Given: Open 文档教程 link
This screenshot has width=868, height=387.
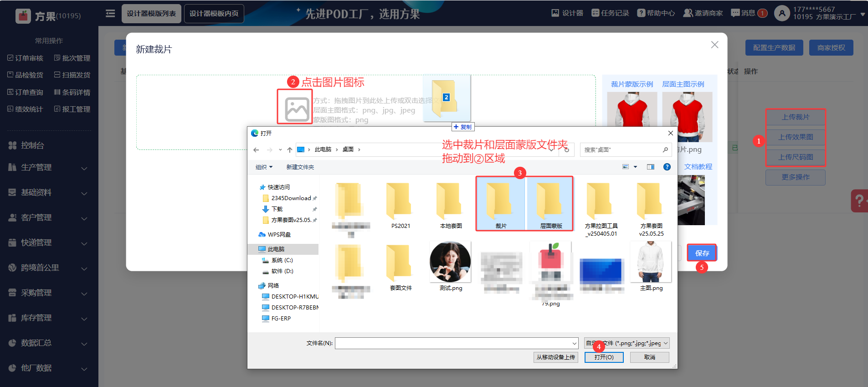Looking at the screenshot, I should pos(698,167).
